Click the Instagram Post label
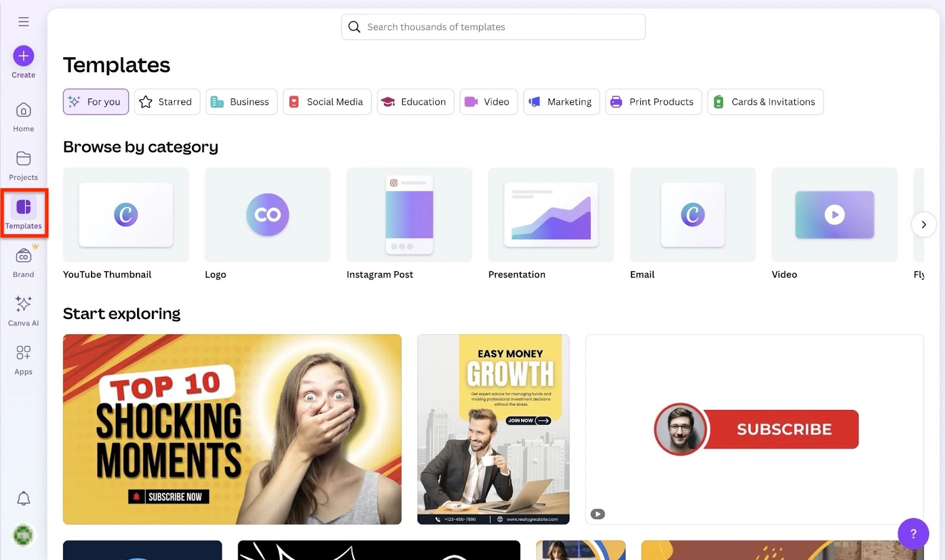The image size is (945, 560). click(380, 275)
